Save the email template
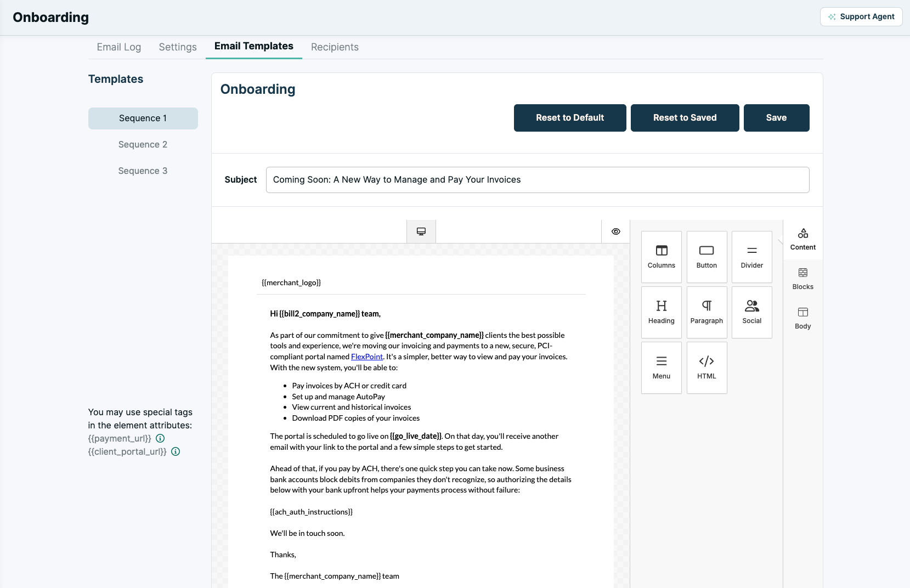Image resolution: width=910 pixels, height=588 pixels. pyautogui.click(x=777, y=118)
